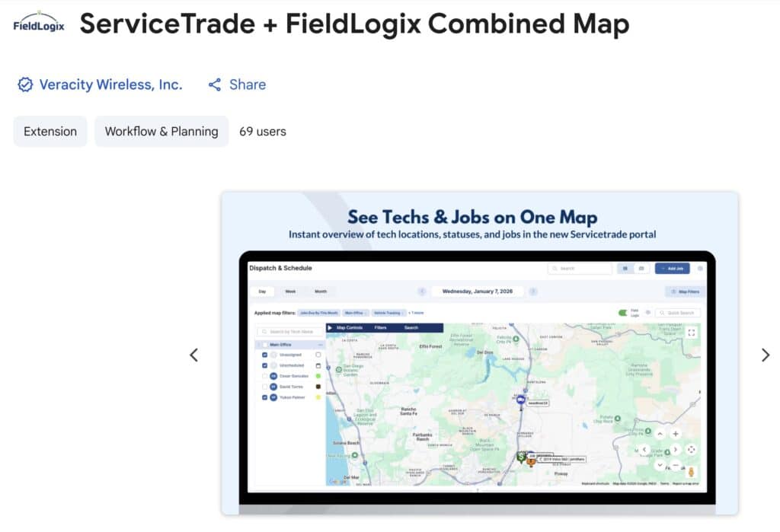Zoom out on the map with minus

[676, 465]
